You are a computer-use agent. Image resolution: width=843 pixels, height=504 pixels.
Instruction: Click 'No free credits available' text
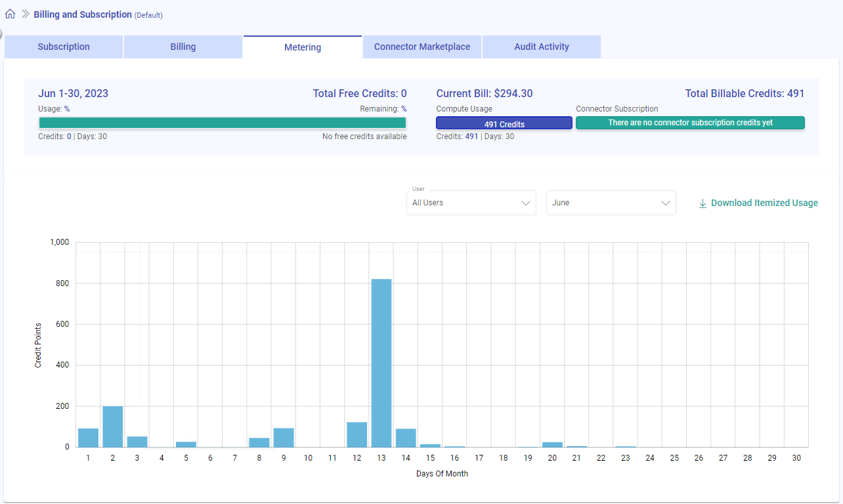pos(364,136)
